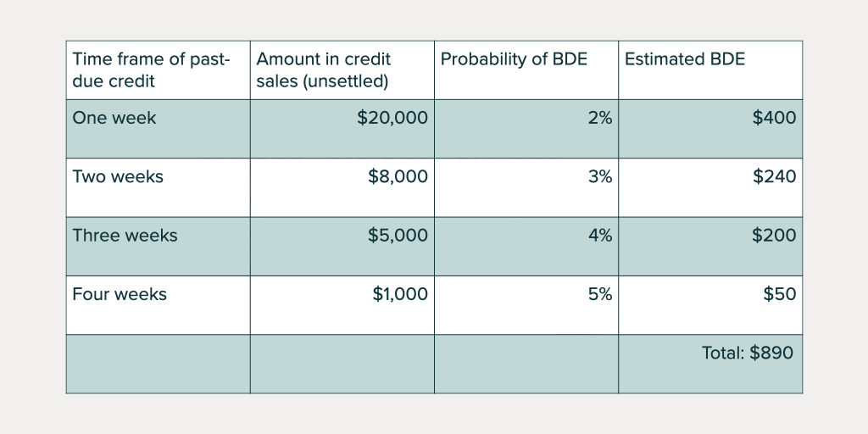The height and width of the screenshot is (434, 868).
Task: Select the $200 estimated BDE cell
Action: [774, 235]
